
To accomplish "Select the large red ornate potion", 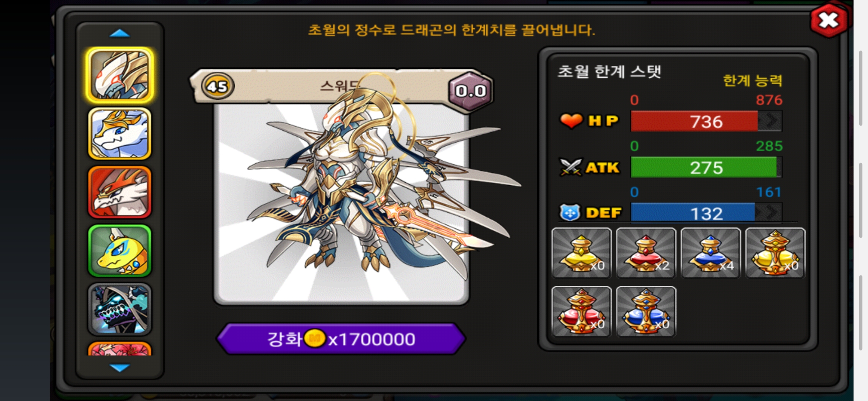I will point(581,312).
